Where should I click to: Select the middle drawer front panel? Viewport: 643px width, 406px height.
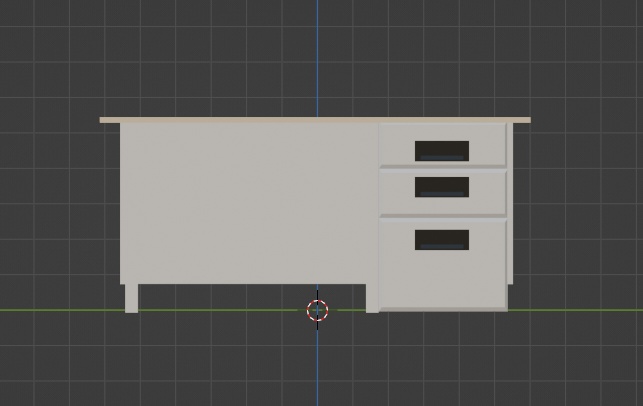point(442,192)
